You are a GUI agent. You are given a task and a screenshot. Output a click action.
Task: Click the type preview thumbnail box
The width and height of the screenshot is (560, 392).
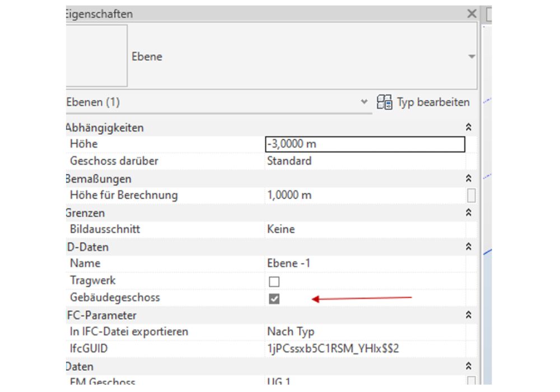tap(96, 55)
